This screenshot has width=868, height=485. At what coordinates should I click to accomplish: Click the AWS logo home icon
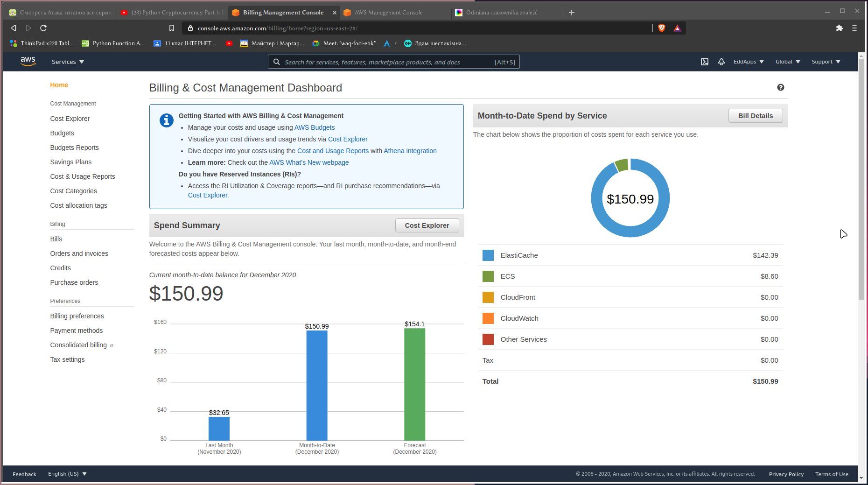(28, 62)
